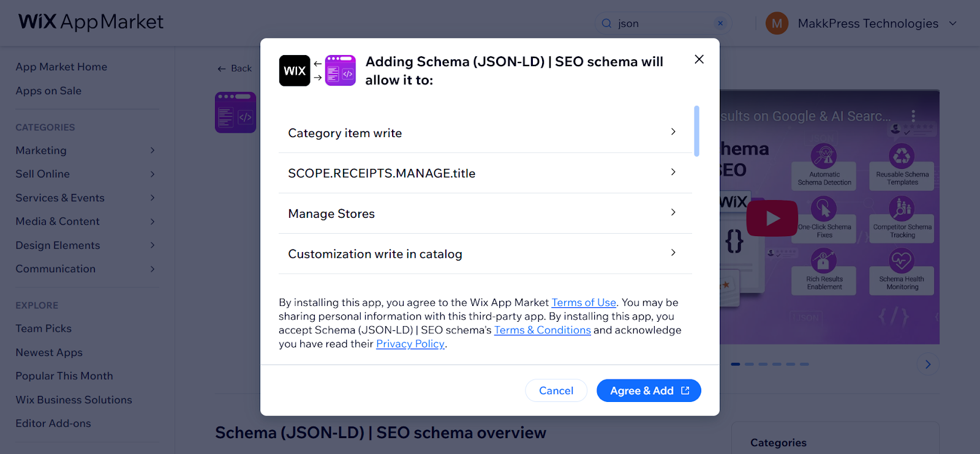The width and height of the screenshot is (980, 454).
Task: Close the permissions dialog with the X
Action: [x=699, y=59]
